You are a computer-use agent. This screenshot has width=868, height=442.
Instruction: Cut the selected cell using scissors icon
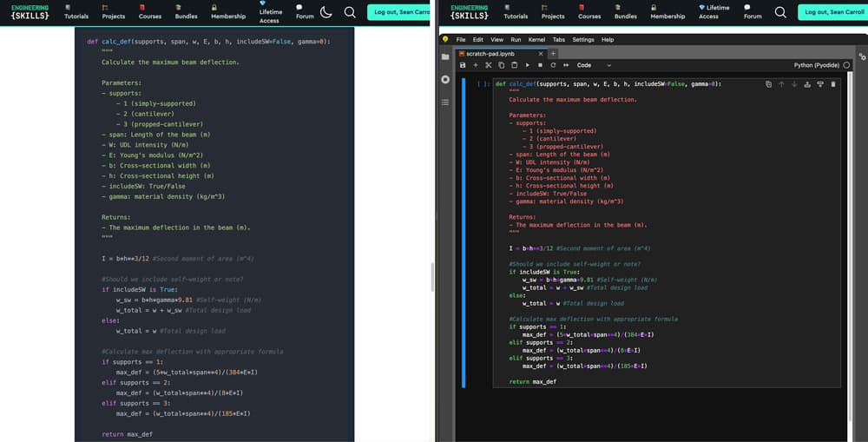click(488, 65)
